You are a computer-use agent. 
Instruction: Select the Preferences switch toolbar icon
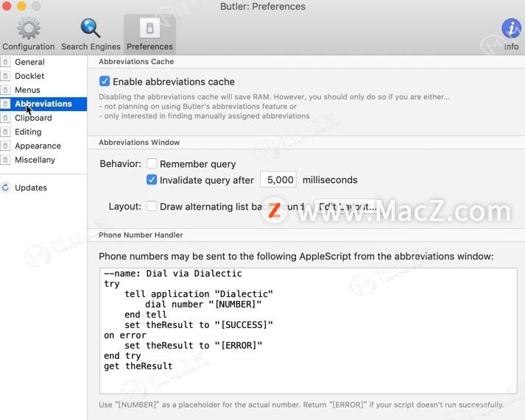(x=149, y=28)
